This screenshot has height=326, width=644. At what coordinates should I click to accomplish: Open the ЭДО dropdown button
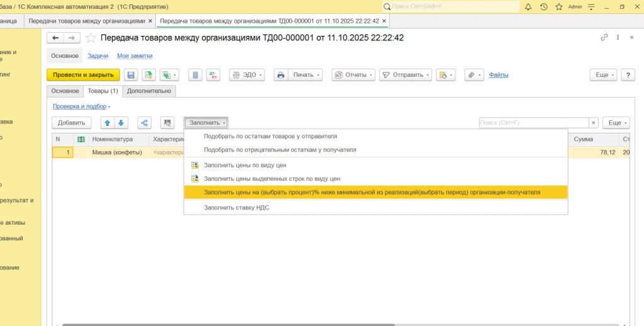247,75
